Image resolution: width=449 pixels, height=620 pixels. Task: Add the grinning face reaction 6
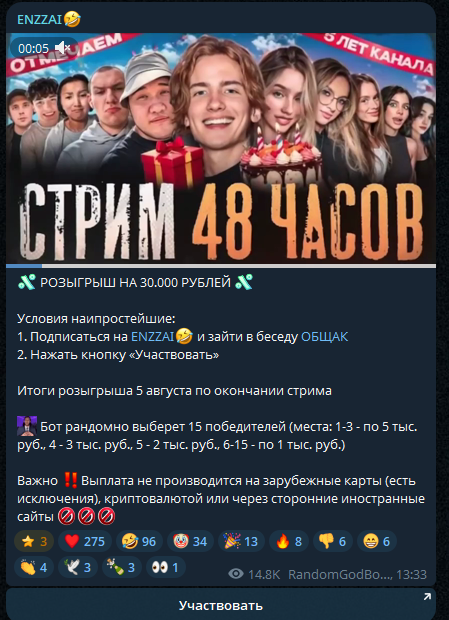pos(377,541)
